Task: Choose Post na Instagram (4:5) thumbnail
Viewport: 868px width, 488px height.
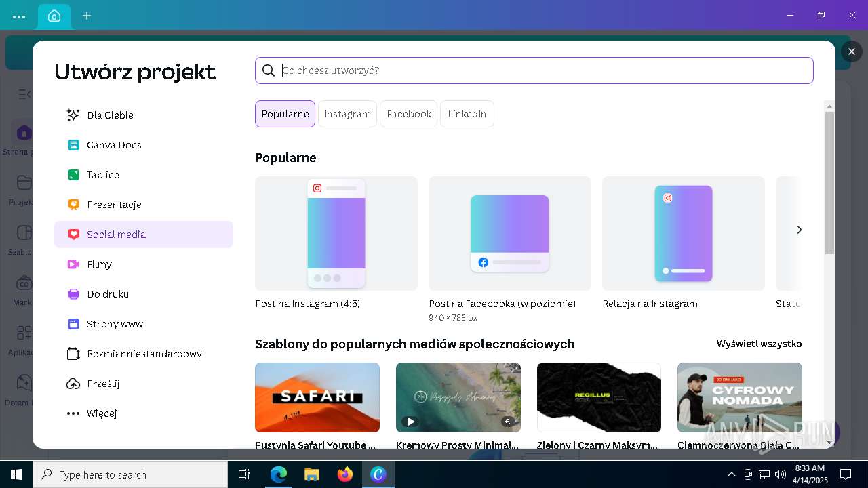Action: 336,233
